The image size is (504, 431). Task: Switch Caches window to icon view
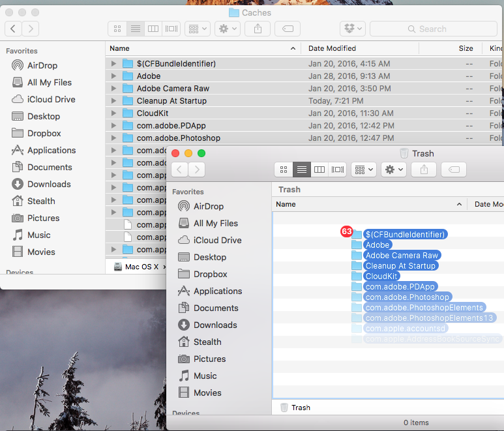(x=117, y=29)
